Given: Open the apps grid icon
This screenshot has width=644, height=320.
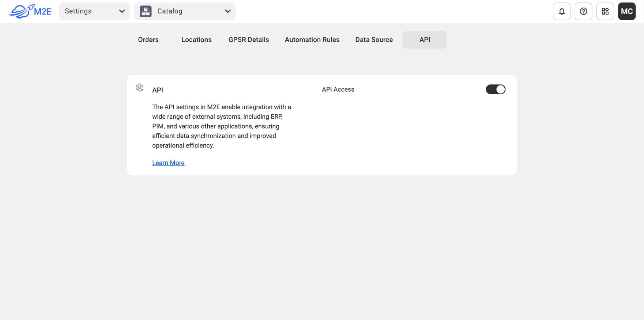Looking at the screenshot, I should (605, 11).
